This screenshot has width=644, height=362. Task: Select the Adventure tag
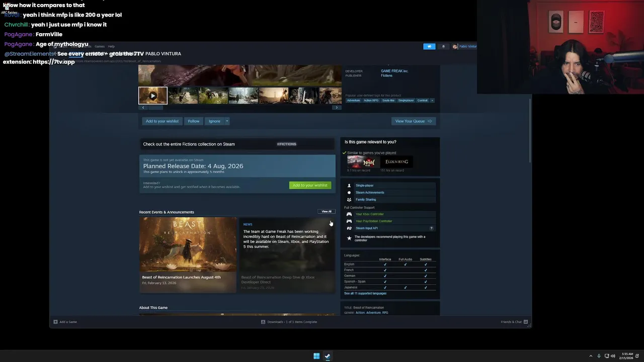[354, 101]
